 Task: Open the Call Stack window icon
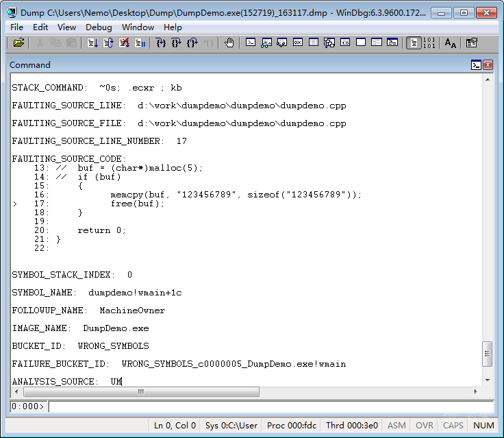pyautogui.click(x=329, y=42)
